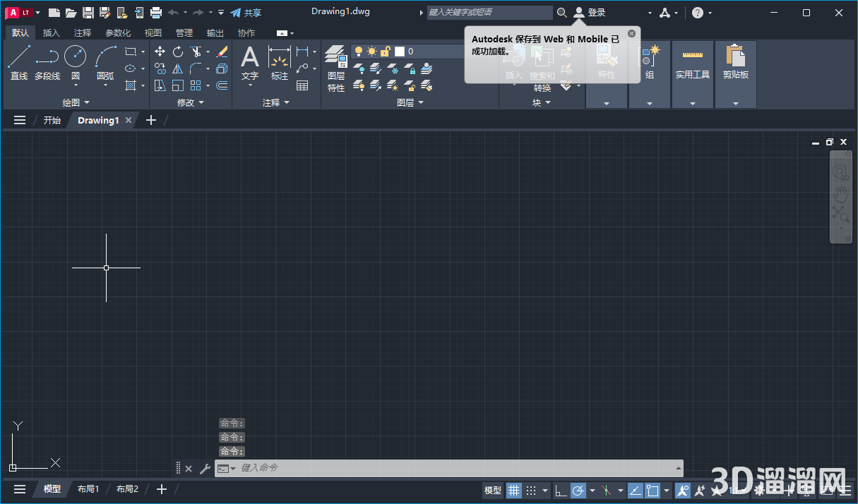Click the Save icon in quick access toolbar

tap(88, 13)
